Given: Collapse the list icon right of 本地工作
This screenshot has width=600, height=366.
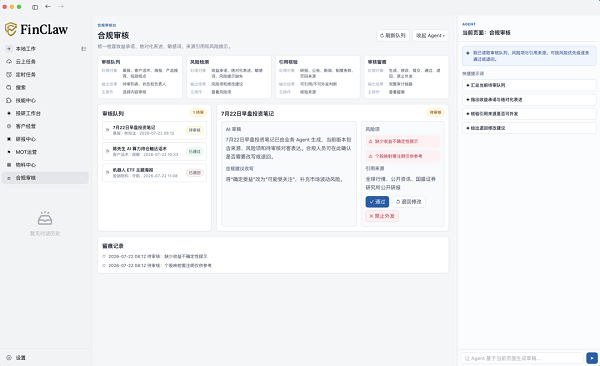Looking at the screenshot, I should (83, 49).
